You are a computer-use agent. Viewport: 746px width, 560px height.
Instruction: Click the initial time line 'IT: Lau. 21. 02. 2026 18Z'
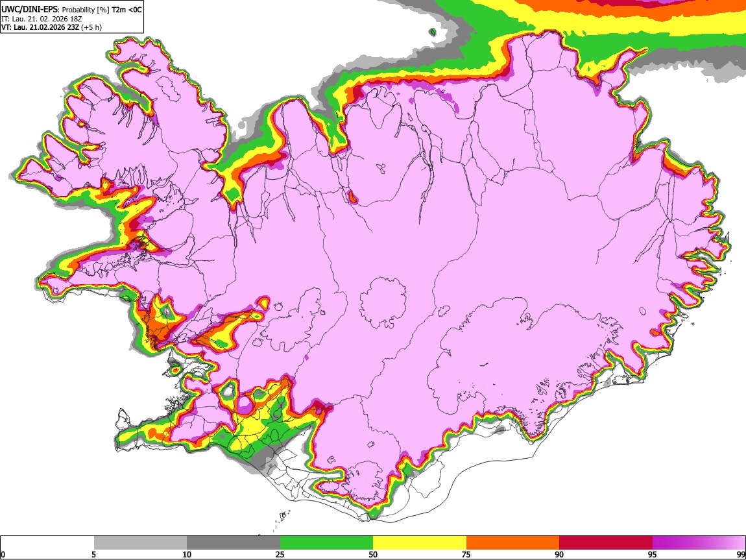tap(42, 19)
